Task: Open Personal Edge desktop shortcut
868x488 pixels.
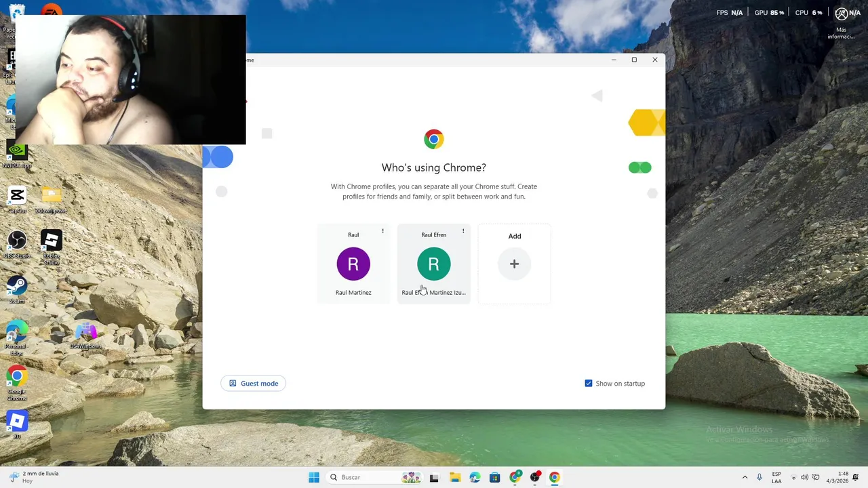Action: [x=17, y=338]
